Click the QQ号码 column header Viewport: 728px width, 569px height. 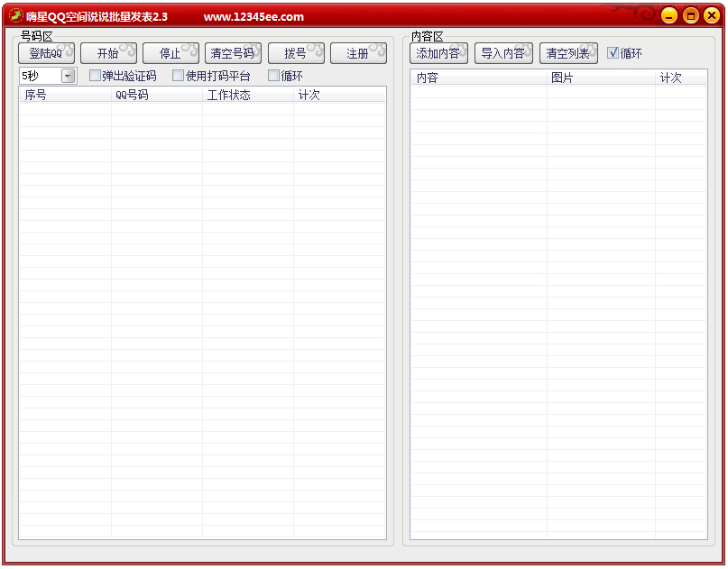point(157,96)
